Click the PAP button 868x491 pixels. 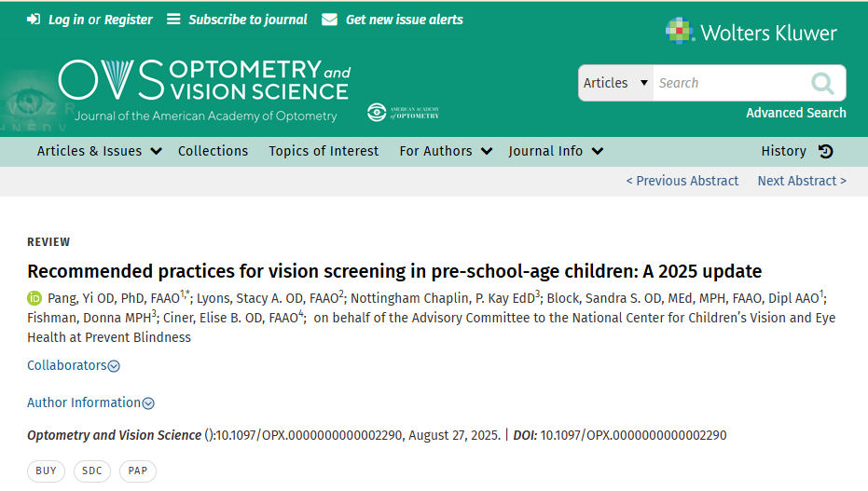(138, 471)
